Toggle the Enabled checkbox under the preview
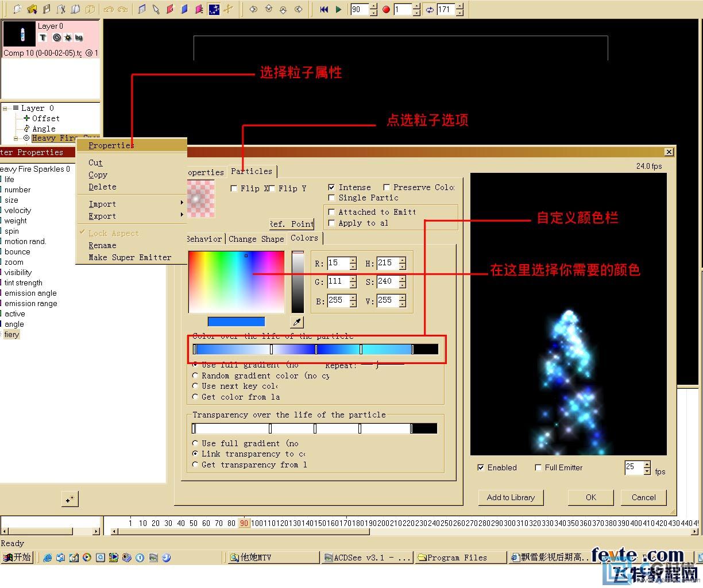 click(481, 467)
